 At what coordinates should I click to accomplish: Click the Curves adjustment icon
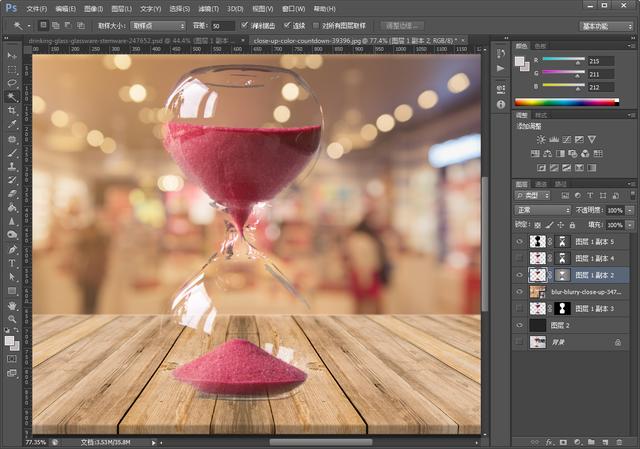click(567, 140)
